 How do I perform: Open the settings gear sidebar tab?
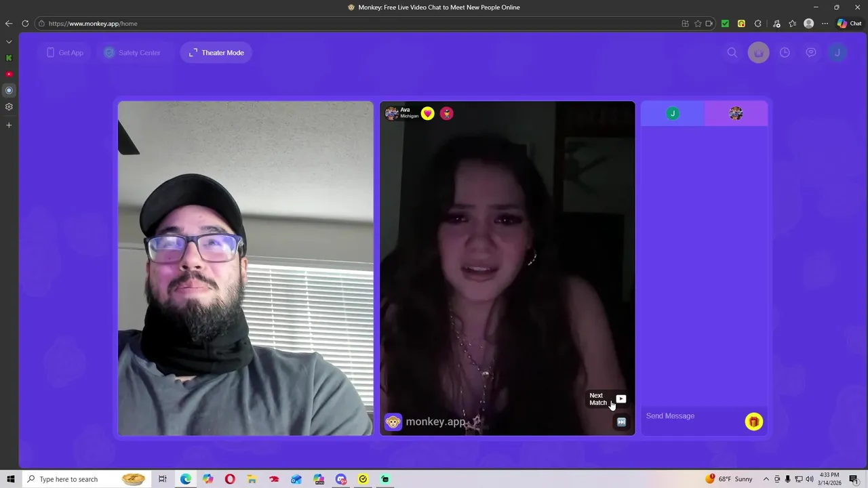click(x=9, y=106)
